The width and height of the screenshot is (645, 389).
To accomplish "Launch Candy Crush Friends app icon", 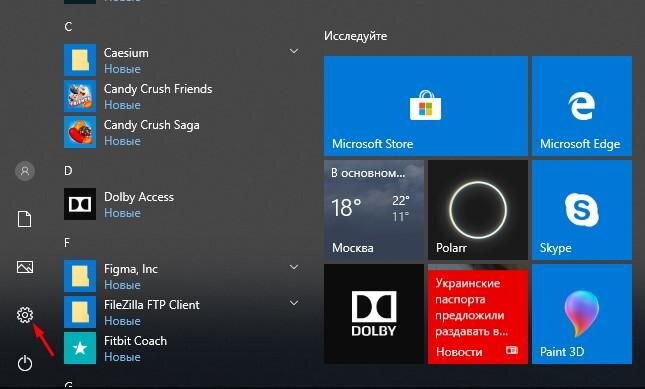I will [x=80, y=96].
